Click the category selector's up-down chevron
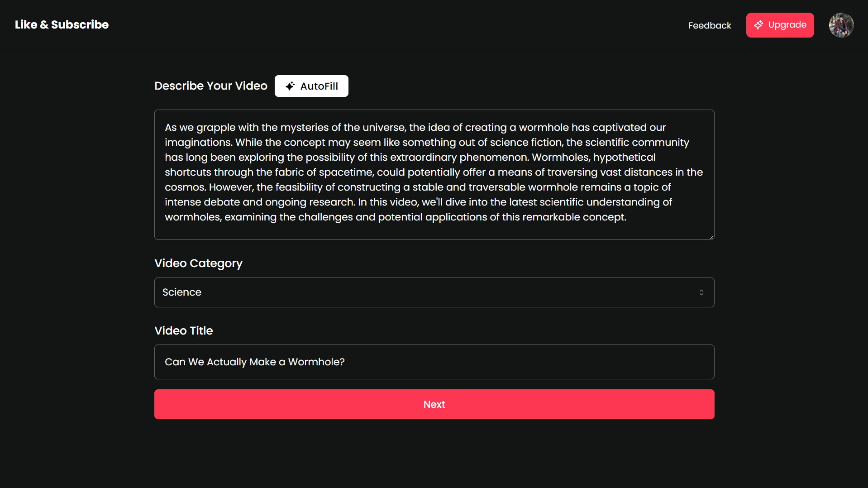 pyautogui.click(x=701, y=292)
